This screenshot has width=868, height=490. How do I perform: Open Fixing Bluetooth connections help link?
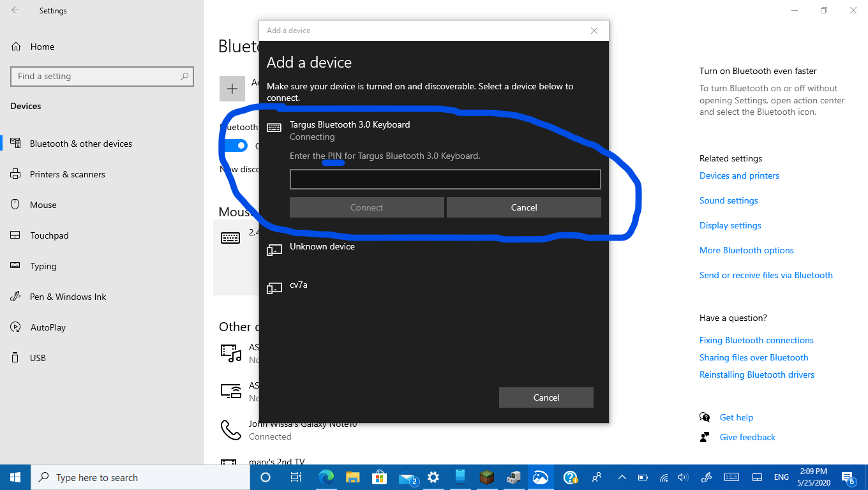tap(756, 340)
